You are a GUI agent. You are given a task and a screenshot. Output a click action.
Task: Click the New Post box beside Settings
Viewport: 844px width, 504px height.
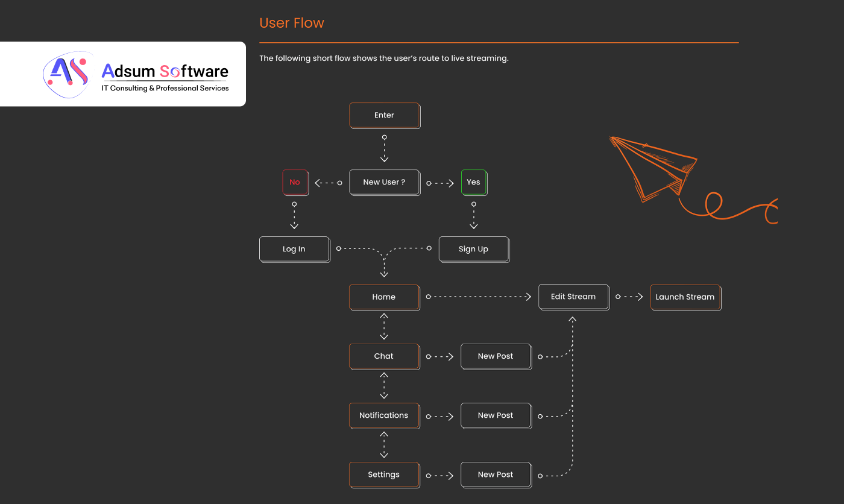(x=496, y=474)
